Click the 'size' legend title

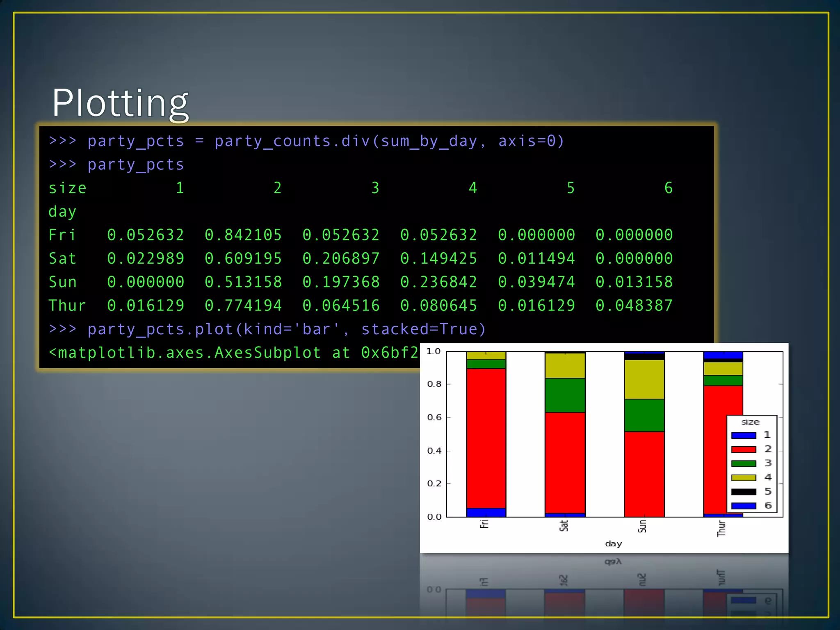point(750,422)
